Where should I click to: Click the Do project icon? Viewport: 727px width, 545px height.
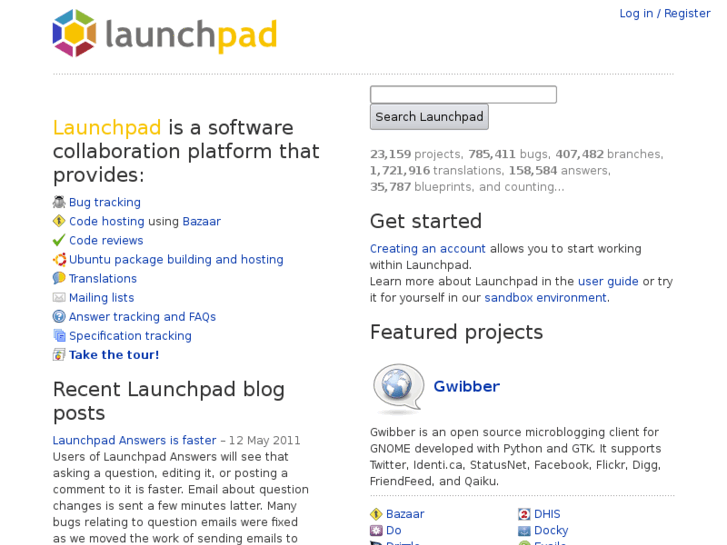[x=376, y=530]
